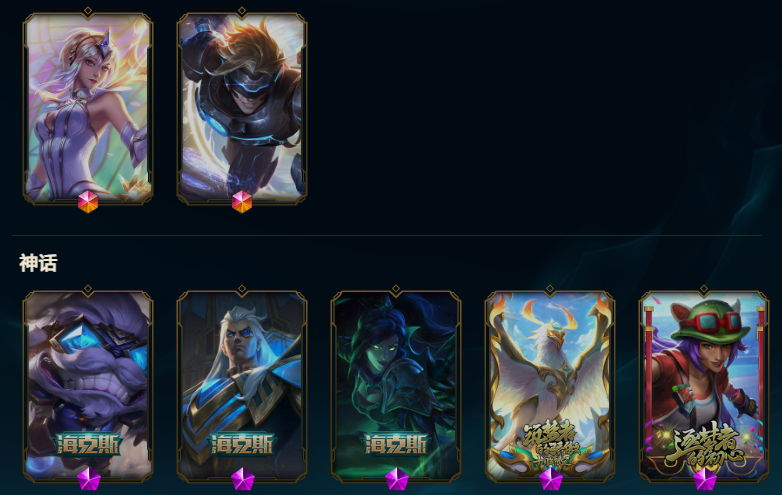Image resolution: width=782 pixels, height=495 pixels.
Task: Open the dark green-eyed woman skin card
Action: (x=396, y=387)
